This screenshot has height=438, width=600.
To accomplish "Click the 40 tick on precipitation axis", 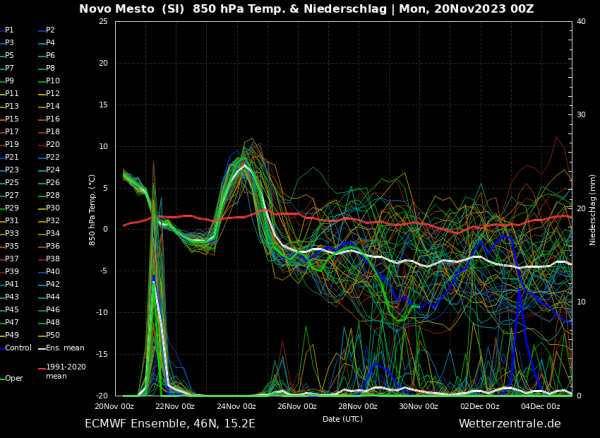I will (581, 21).
